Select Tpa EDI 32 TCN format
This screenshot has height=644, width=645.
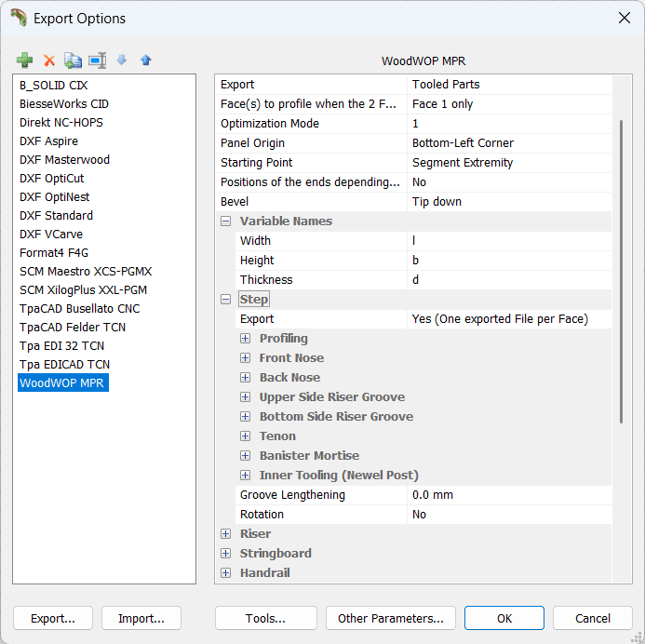[x=61, y=346]
